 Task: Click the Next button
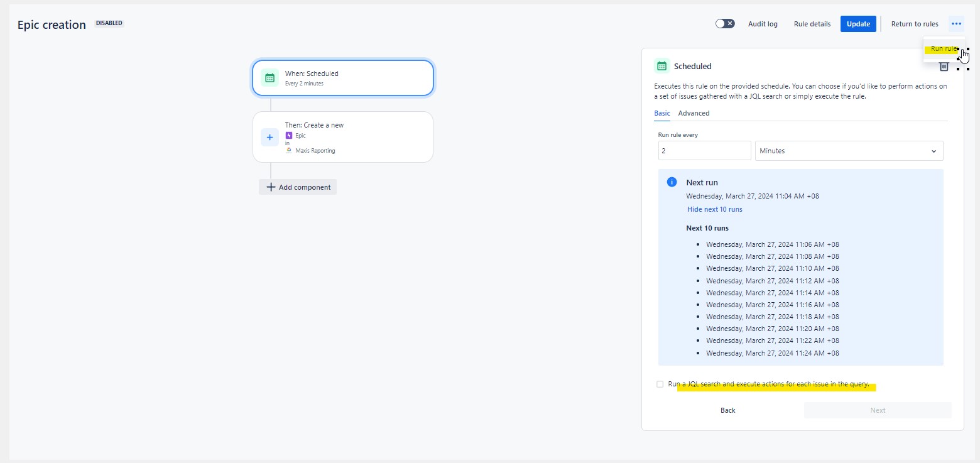(878, 410)
